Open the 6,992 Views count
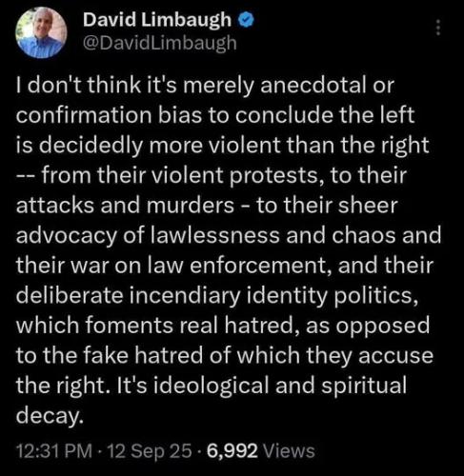 261,451
